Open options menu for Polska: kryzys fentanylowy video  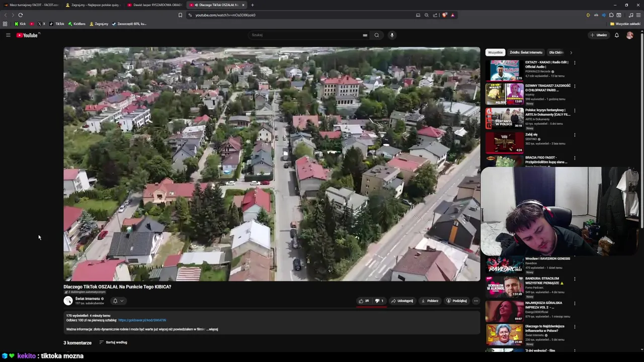click(x=575, y=110)
